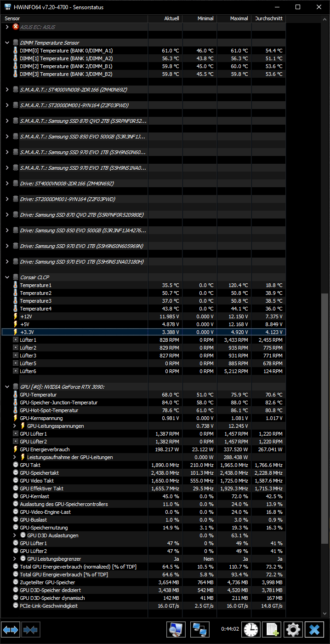Image resolution: width=330 pixels, height=644 pixels.
Task: Click lightning icon of GPU-Kernspannung
Action: 16,418
